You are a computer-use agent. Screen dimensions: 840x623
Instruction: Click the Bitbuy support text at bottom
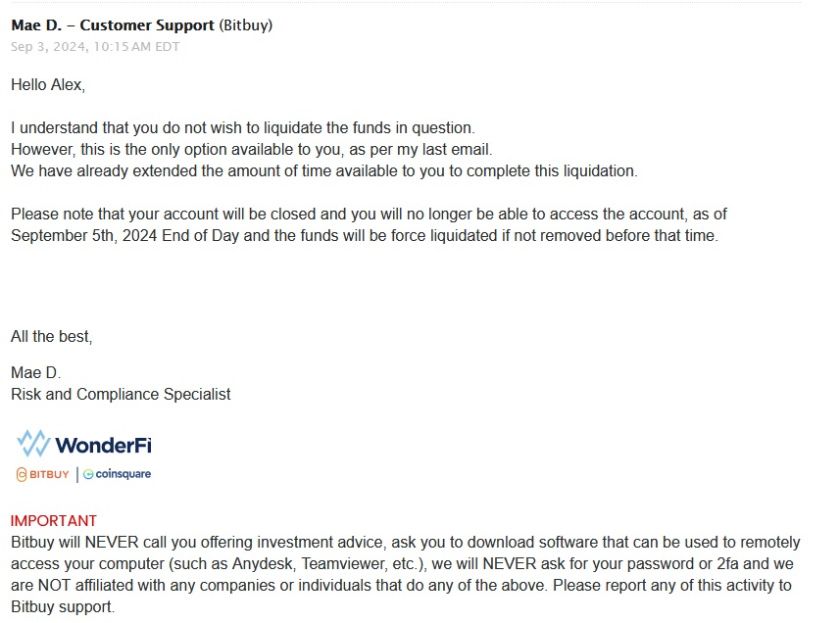pyautogui.click(x=63, y=607)
